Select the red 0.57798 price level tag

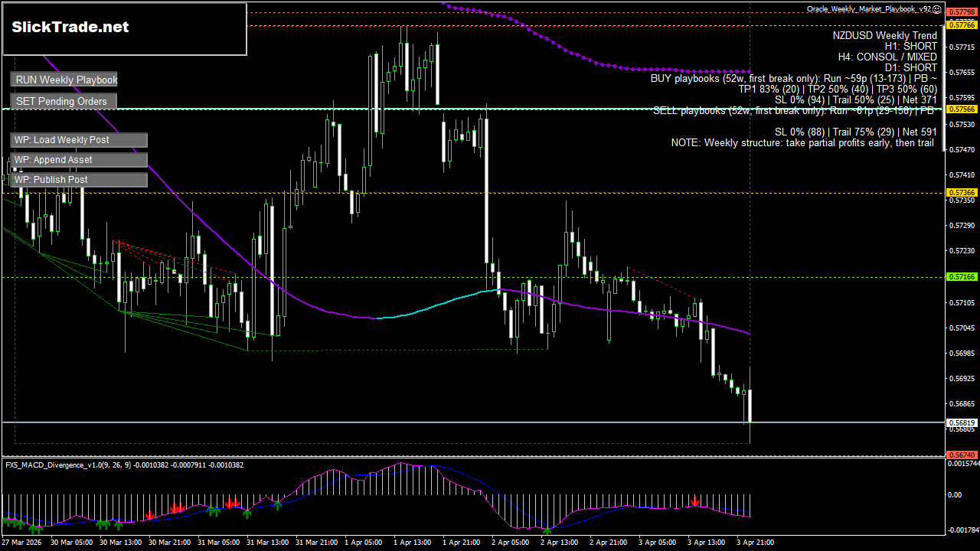[962, 12]
